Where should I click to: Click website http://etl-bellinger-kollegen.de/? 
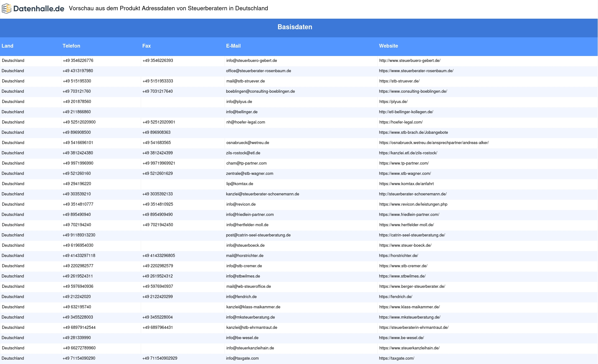click(x=406, y=112)
